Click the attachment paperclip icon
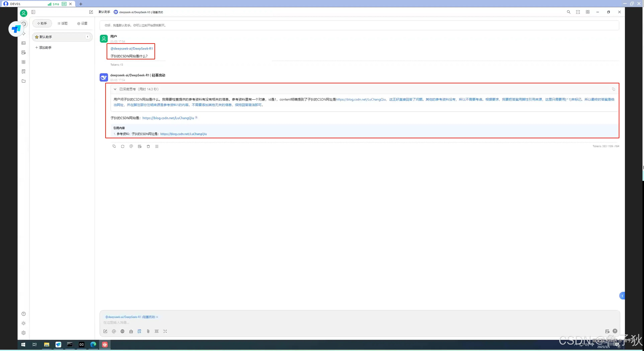644x351 pixels. point(148,331)
